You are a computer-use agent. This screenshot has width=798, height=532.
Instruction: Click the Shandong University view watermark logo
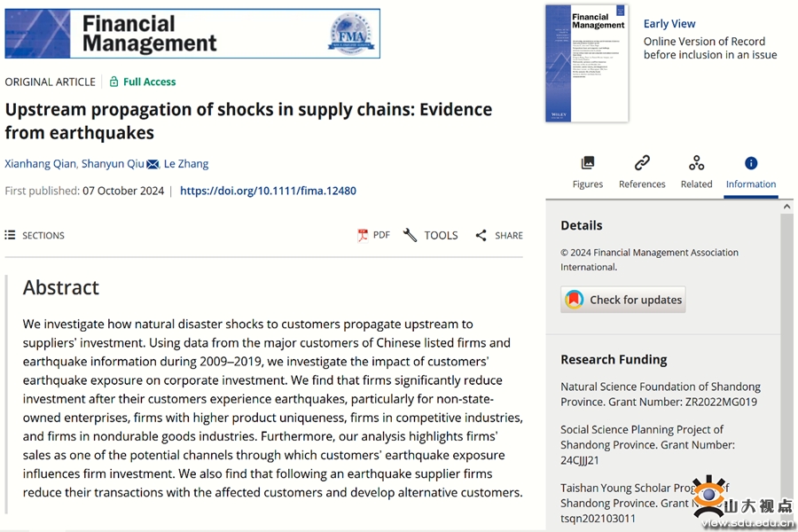tap(743, 502)
